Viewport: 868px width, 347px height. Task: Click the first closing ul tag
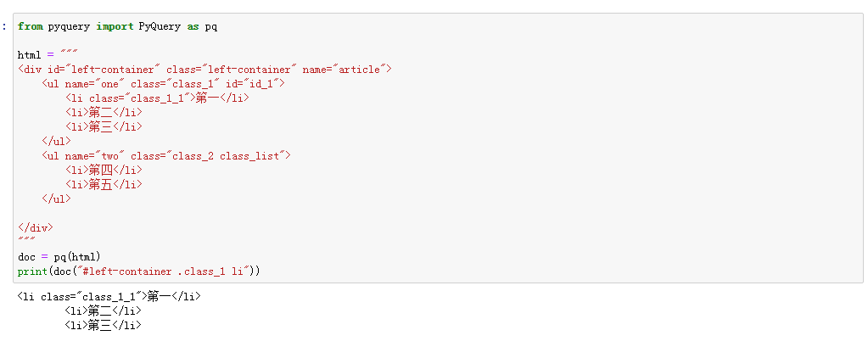[x=56, y=141]
